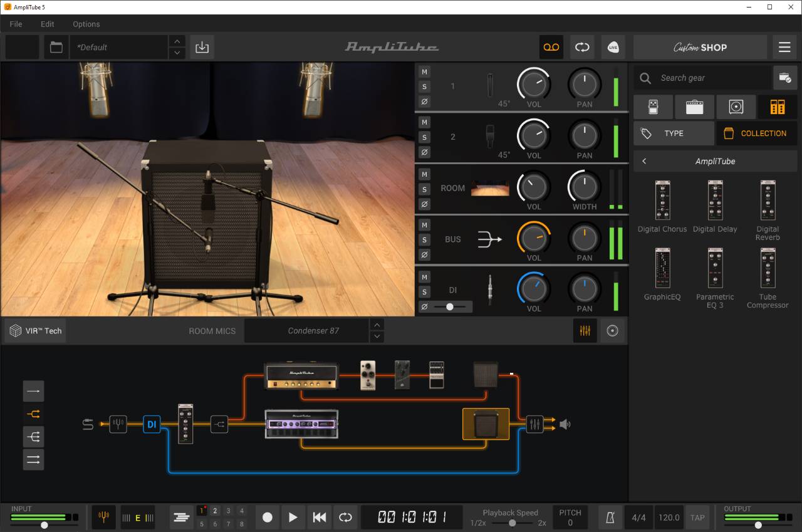Open the Custom SHOP
Image resolution: width=802 pixels, height=532 pixels.
pos(700,47)
